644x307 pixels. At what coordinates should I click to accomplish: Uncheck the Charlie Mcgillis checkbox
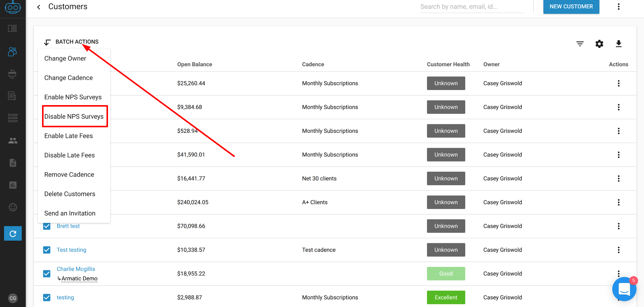[x=47, y=273]
